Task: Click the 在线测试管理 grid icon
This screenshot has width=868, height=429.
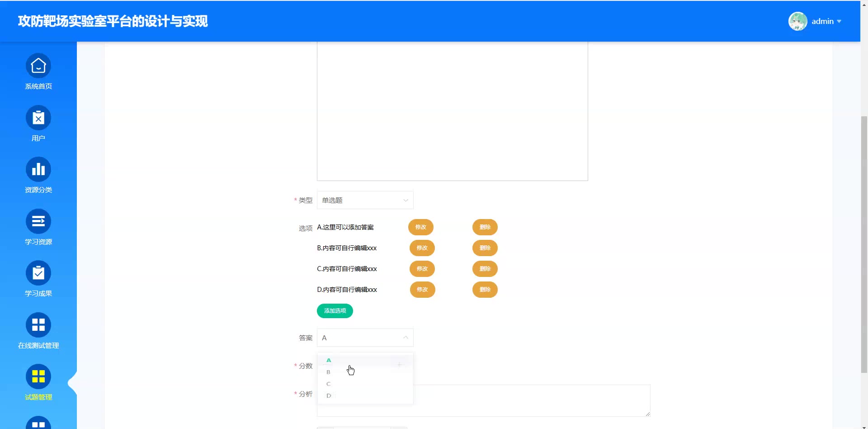Action: click(38, 325)
